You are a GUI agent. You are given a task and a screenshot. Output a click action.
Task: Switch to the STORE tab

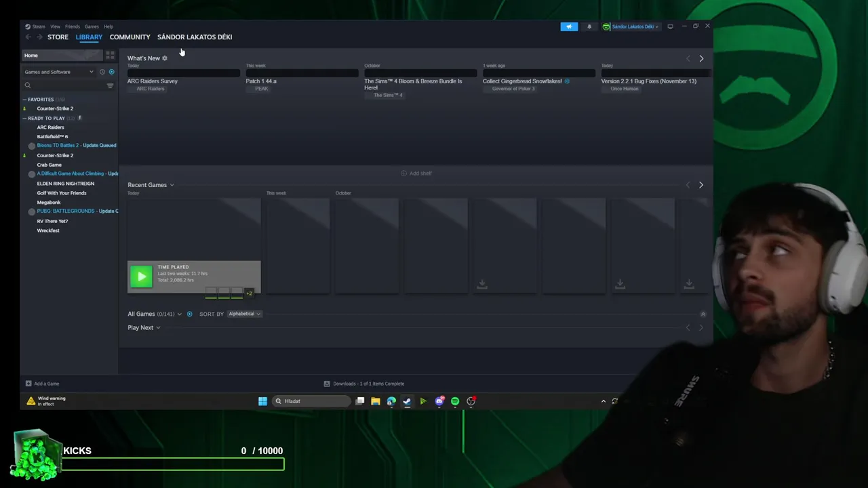point(58,37)
